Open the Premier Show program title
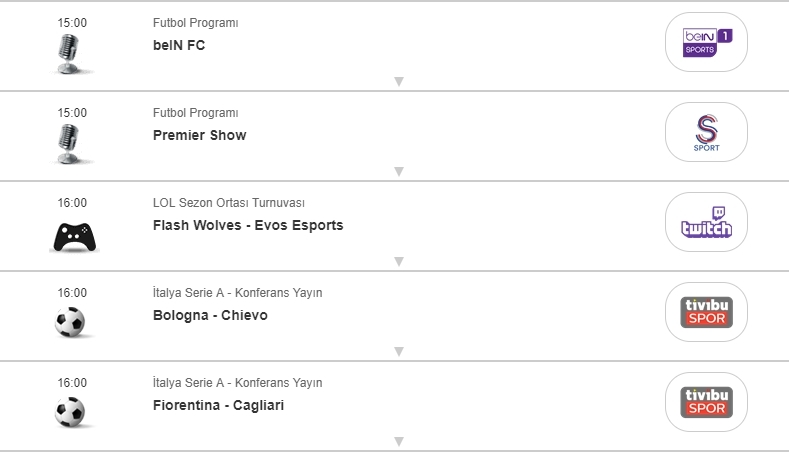Screen dimensions: 789x453 pyautogui.click(x=199, y=135)
